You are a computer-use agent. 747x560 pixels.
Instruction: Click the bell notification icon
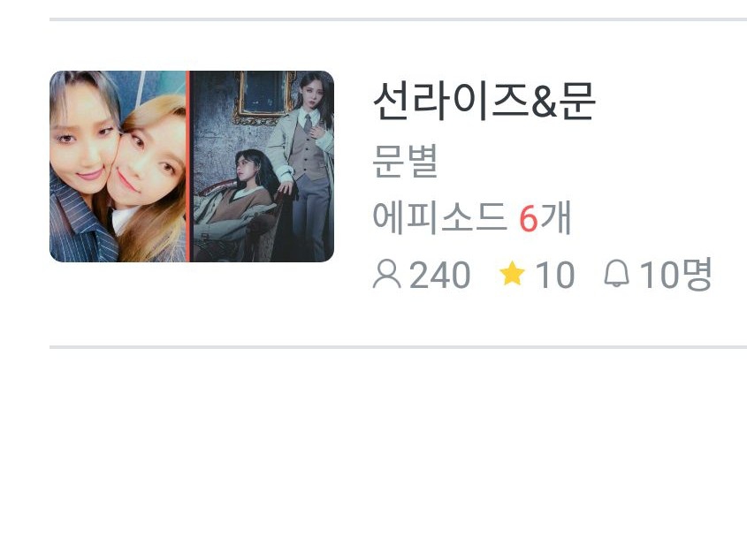point(616,274)
